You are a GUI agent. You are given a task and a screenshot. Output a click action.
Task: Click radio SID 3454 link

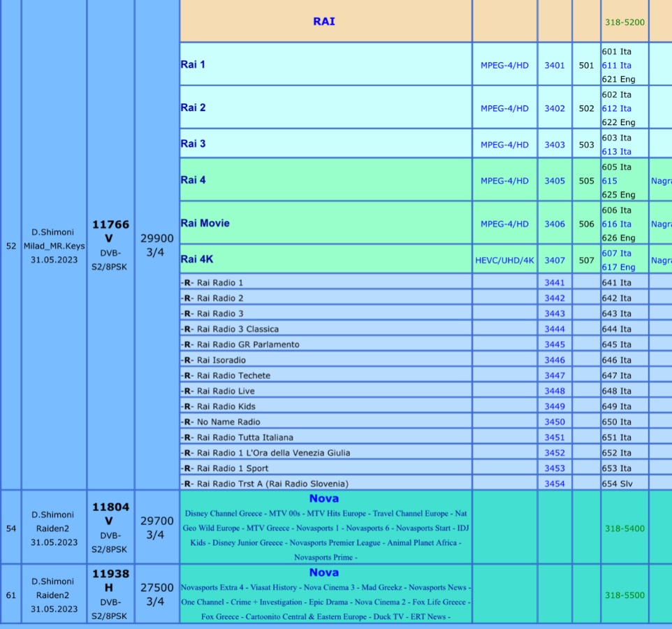pyautogui.click(x=555, y=484)
